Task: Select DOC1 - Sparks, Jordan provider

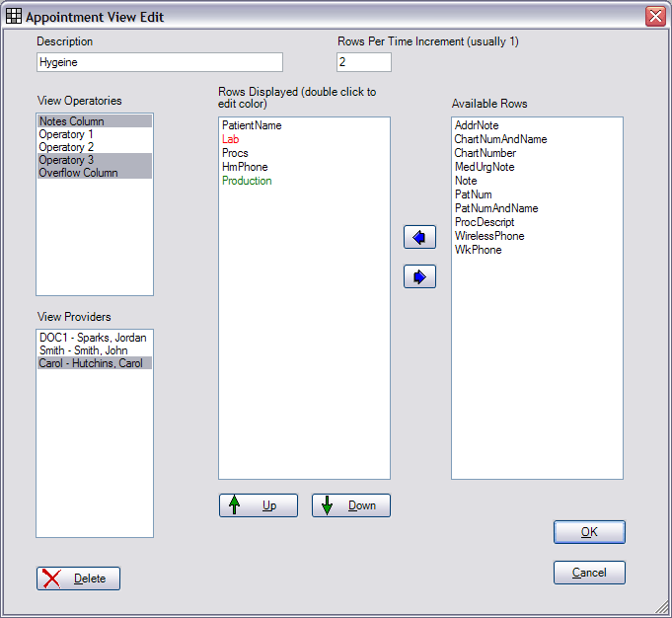Action: coord(93,338)
